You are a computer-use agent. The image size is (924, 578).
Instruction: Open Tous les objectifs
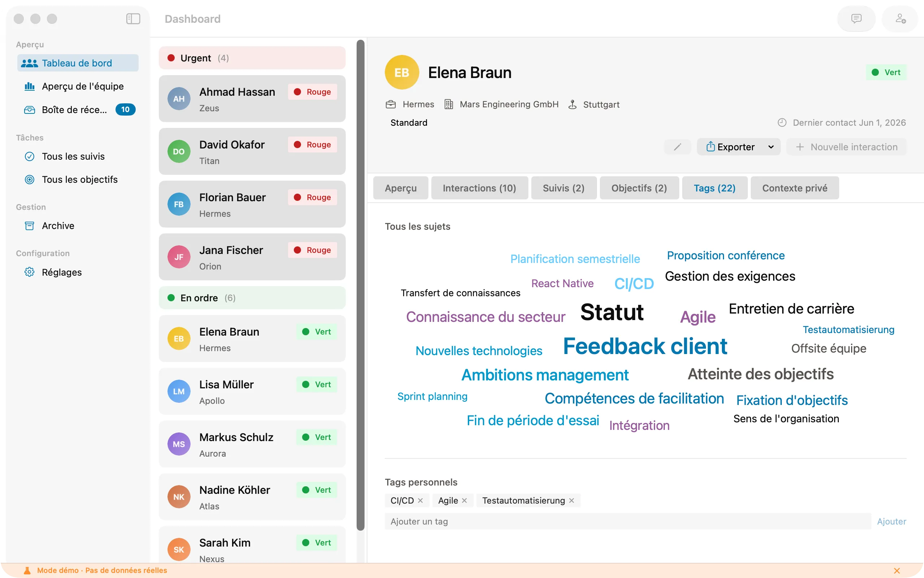(78, 180)
